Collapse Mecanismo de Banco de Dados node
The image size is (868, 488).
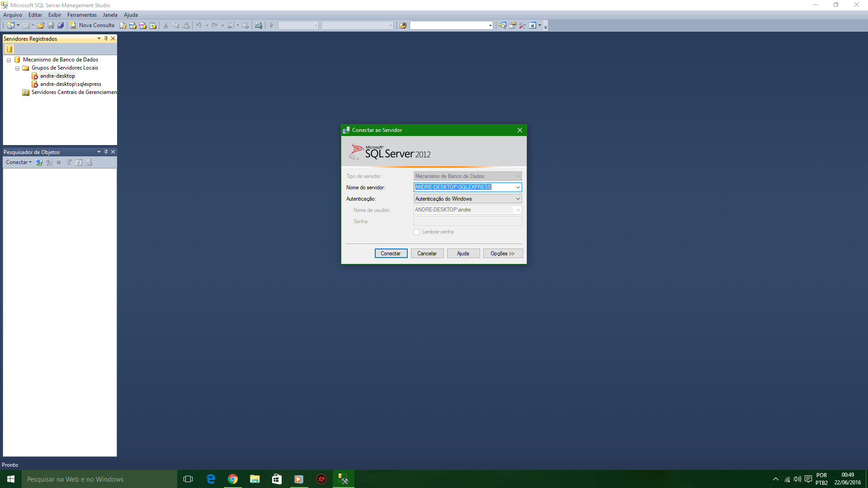pos(9,60)
